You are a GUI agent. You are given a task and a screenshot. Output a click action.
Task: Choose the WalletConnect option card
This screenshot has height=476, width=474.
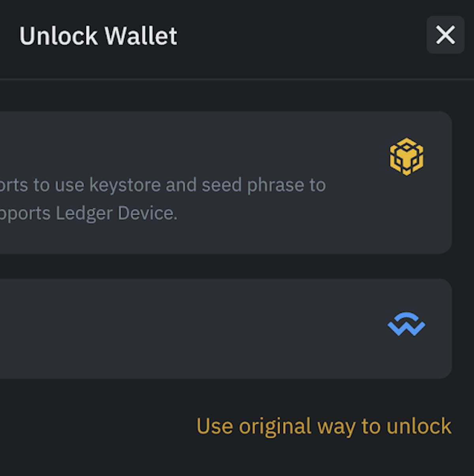click(x=226, y=329)
